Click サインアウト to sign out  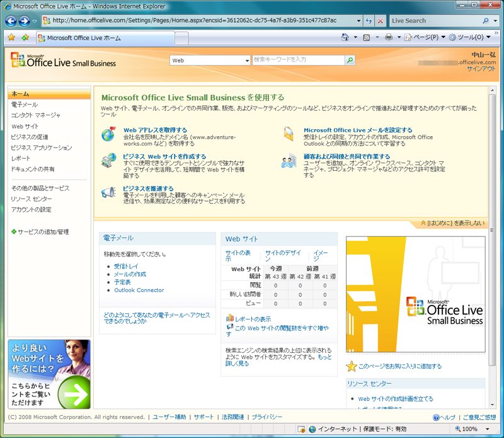pyautogui.click(x=481, y=69)
